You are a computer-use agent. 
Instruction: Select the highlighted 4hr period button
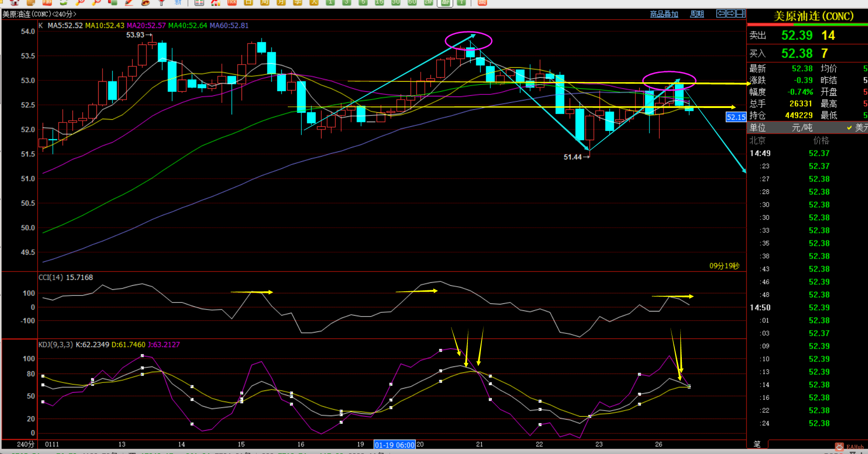click(445, 2)
